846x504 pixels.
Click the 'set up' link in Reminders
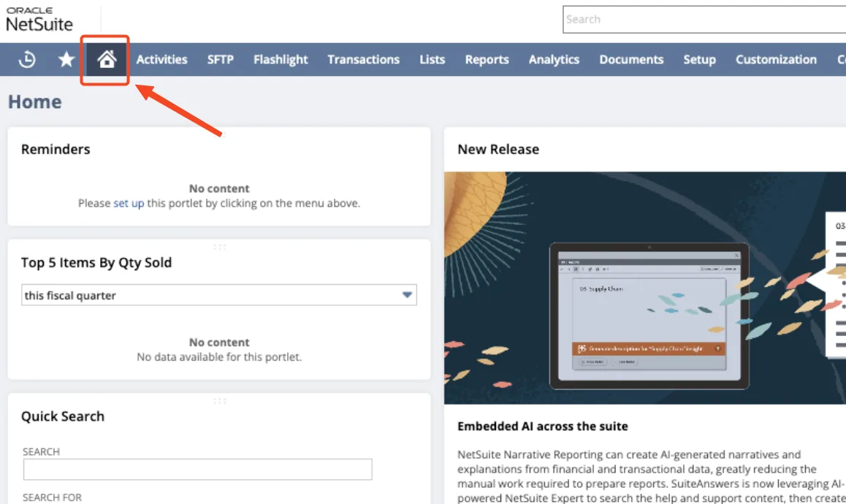(129, 204)
